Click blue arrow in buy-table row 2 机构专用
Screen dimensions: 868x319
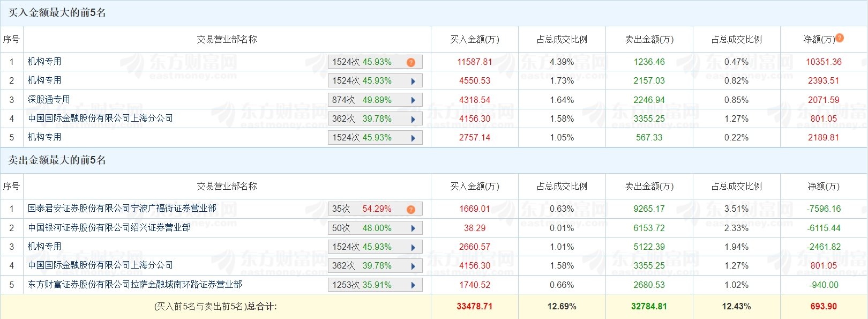(x=413, y=81)
